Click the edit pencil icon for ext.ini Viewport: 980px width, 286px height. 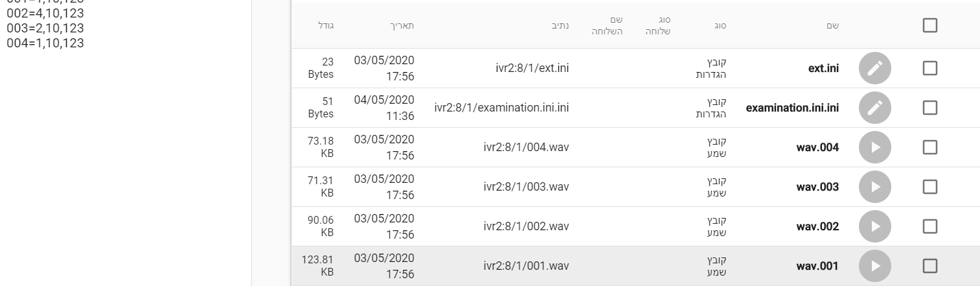point(875,68)
